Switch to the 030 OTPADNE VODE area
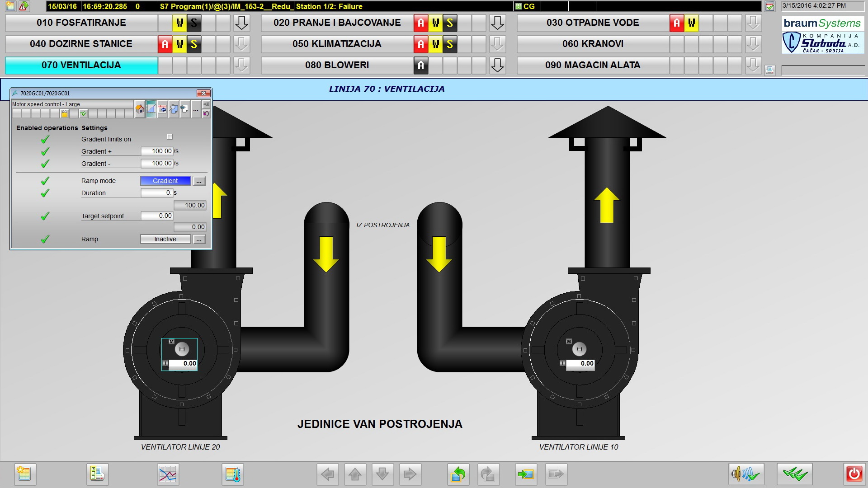 click(x=592, y=23)
